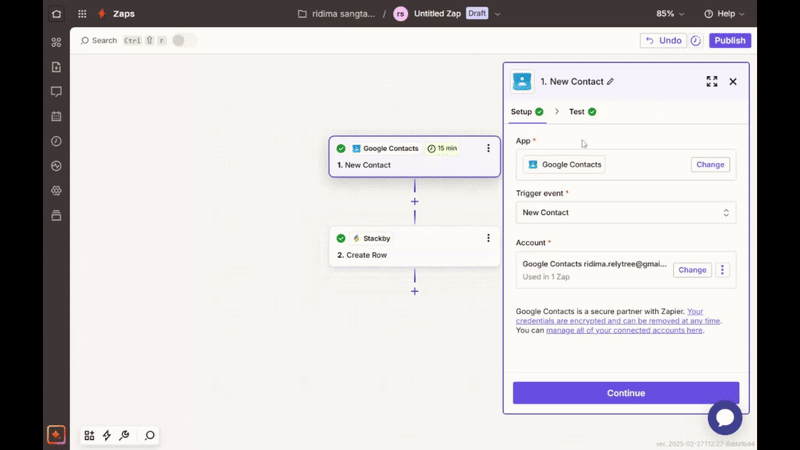This screenshot has height=450, width=800.
Task: Open the comments sidebar icon
Action: click(x=56, y=91)
